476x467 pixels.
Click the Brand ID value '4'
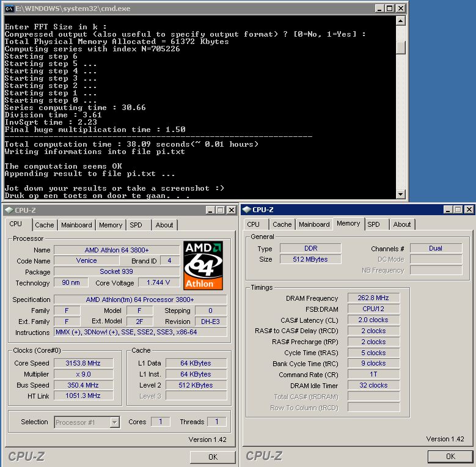pyautogui.click(x=169, y=260)
